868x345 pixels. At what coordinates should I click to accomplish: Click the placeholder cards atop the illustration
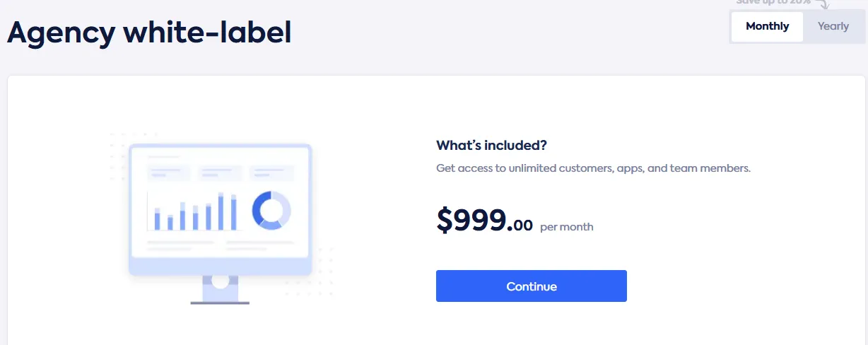[220, 173]
